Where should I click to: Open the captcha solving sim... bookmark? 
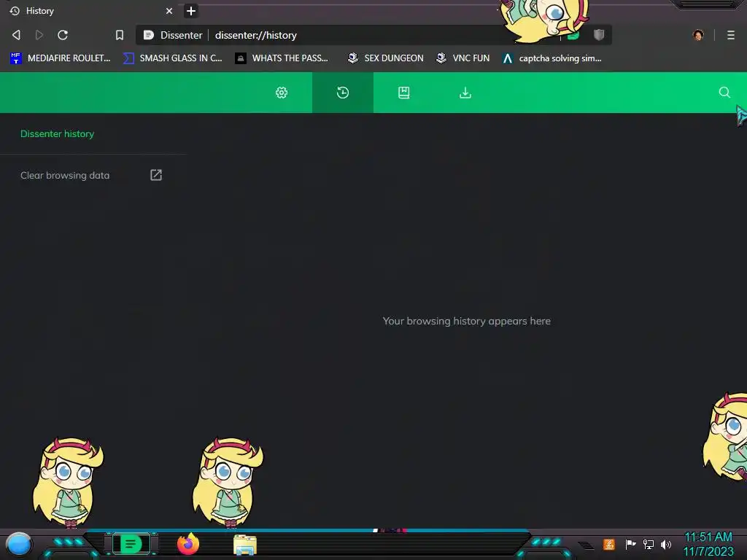[x=552, y=58]
